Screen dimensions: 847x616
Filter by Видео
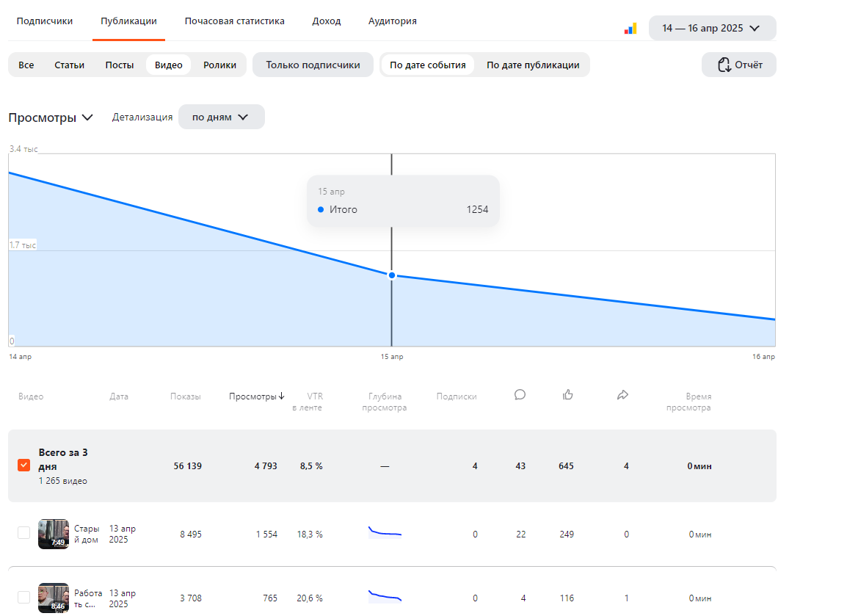tap(169, 65)
